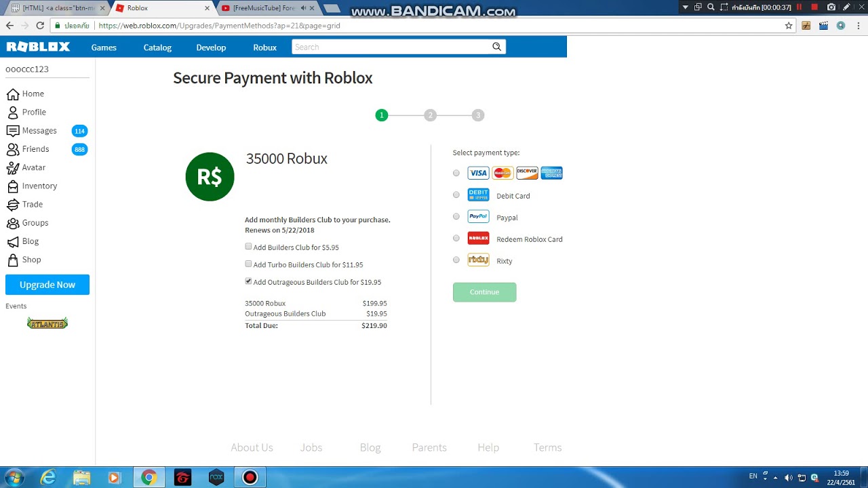
Task: Open Blog in the sidebar
Action: pos(31,241)
